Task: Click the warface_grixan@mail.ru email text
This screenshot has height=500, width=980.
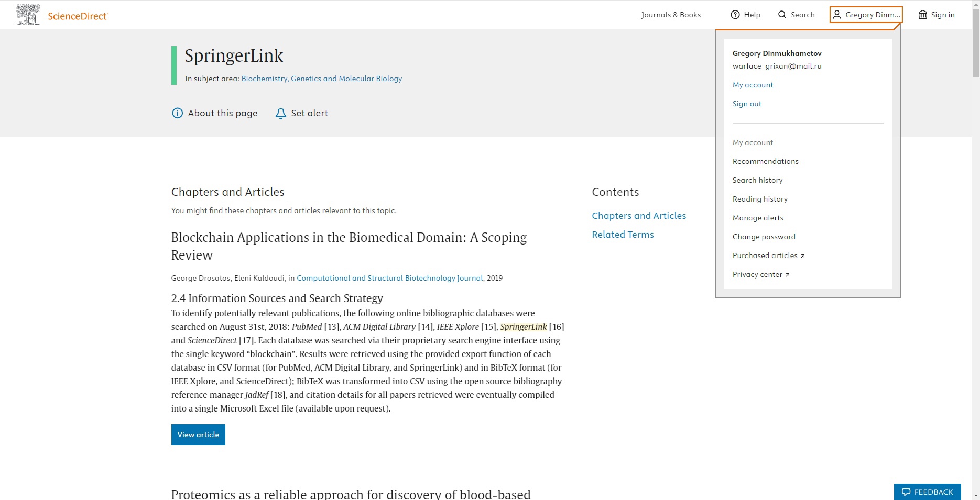Action: click(777, 66)
